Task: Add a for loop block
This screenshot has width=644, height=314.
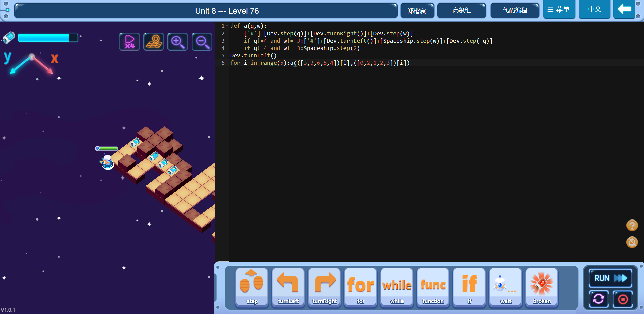Action: 361,287
